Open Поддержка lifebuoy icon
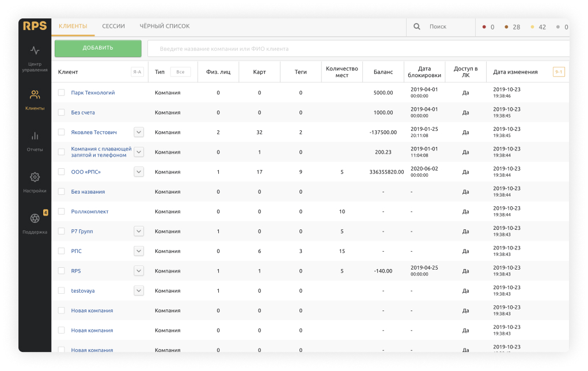Viewport: 588px width, 371px height. [x=35, y=218]
